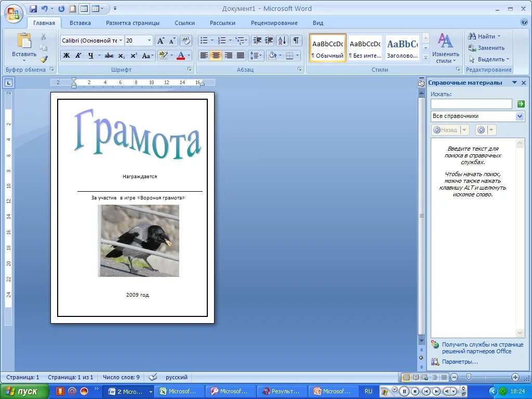Screen dimensions: 532x399
Task: Click the shading paint bucket icon
Action: (x=272, y=55)
